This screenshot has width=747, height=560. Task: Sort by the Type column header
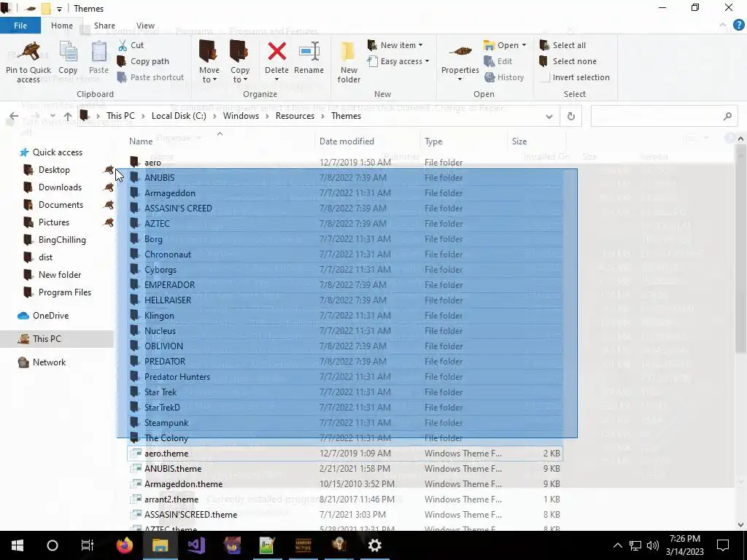(463, 141)
